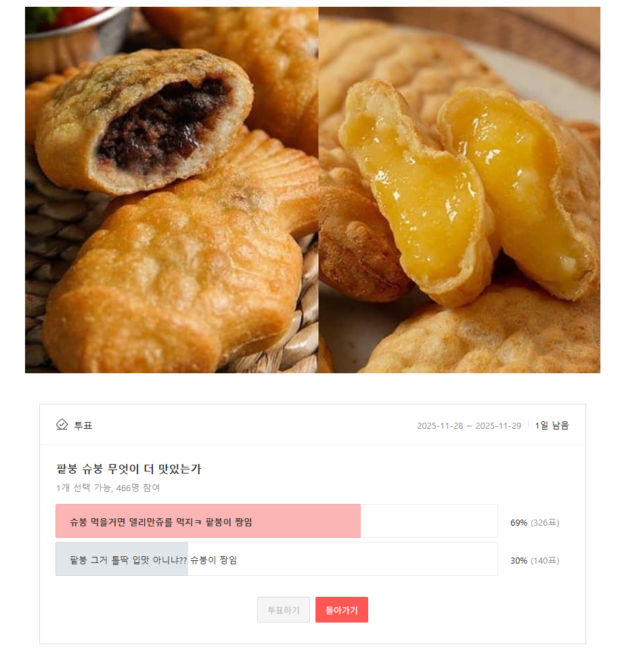618x672 pixels.
Task: Open the red bean fish pastry photo
Action: pos(169,190)
